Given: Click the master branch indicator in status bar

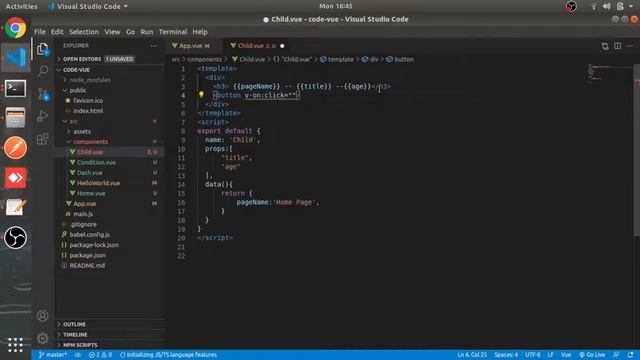Looking at the screenshot, I should (x=53, y=355).
